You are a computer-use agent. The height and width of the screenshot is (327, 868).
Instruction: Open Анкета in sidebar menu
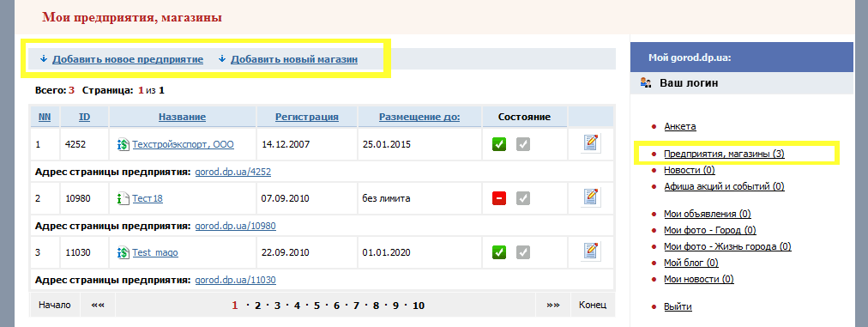[x=680, y=126]
